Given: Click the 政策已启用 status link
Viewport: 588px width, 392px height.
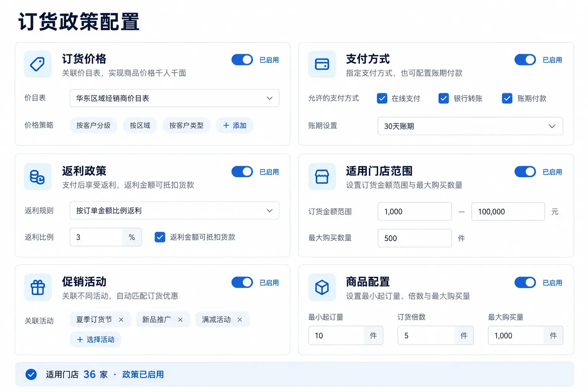Looking at the screenshot, I should click(143, 374).
